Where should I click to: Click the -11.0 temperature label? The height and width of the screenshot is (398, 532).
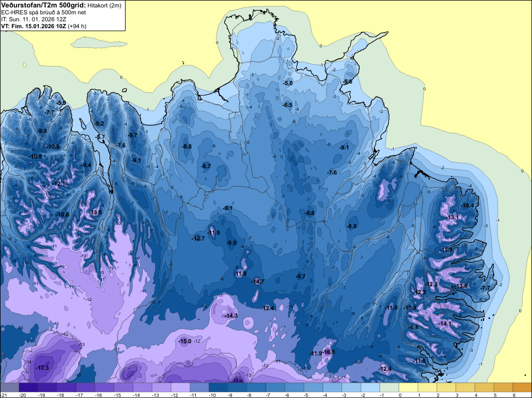coord(391,308)
